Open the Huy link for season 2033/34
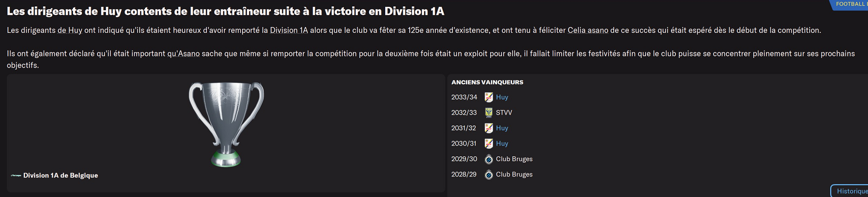Image resolution: width=868 pixels, height=197 pixels. click(x=502, y=97)
